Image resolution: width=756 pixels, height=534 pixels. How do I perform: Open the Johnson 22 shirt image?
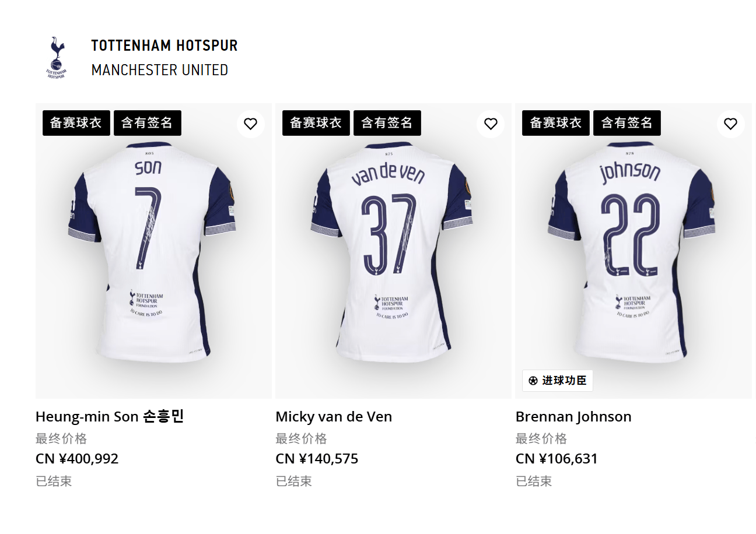(633, 251)
